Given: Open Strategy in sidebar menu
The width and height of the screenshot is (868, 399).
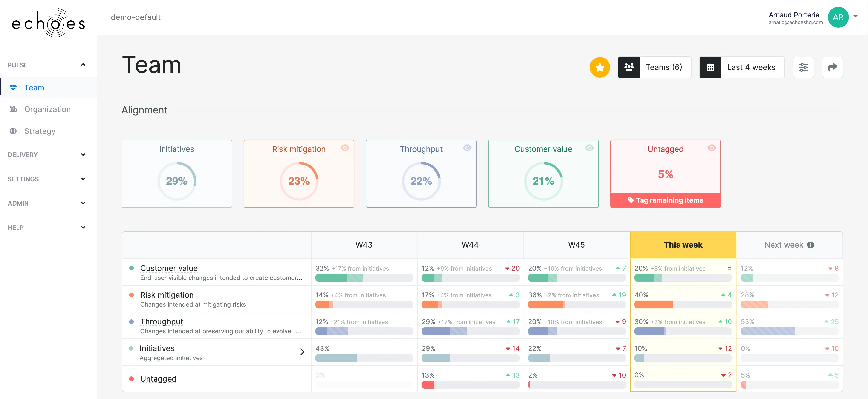Looking at the screenshot, I should tap(49, 131).
